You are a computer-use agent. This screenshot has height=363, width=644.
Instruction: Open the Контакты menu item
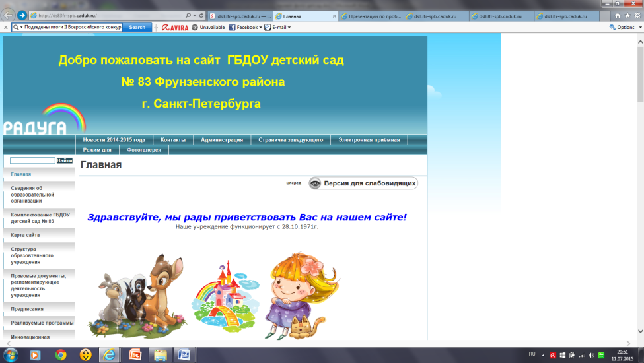coord(173,140)
